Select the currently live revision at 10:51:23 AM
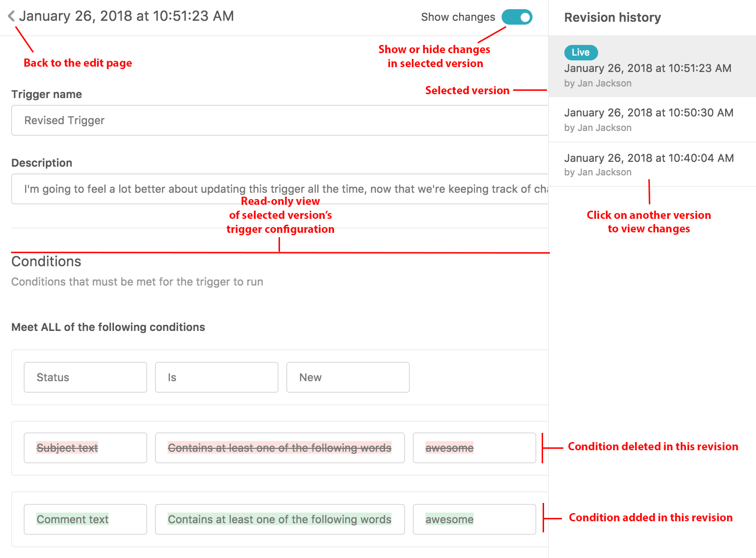Image resolution: width=756 pixels, height=558 pixels. 647,68
